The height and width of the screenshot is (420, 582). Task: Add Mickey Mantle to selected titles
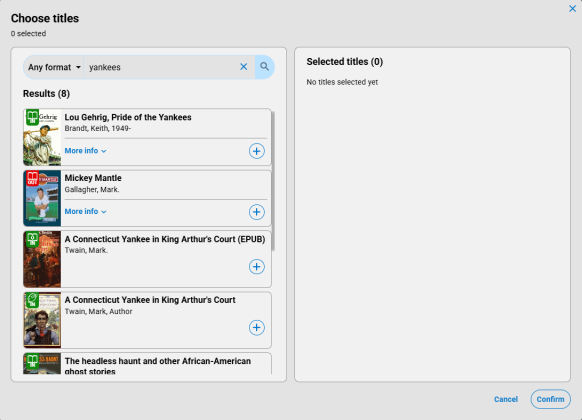(256, 212)
